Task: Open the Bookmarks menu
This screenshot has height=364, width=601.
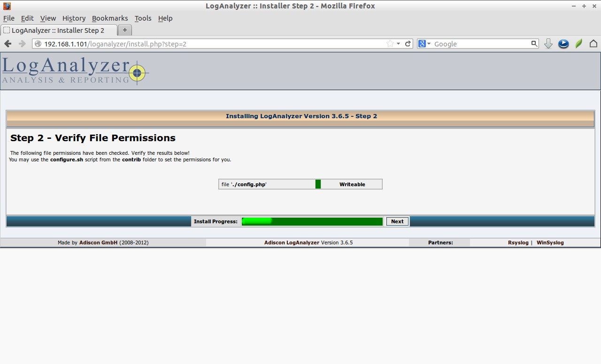Action: point(110,18)
